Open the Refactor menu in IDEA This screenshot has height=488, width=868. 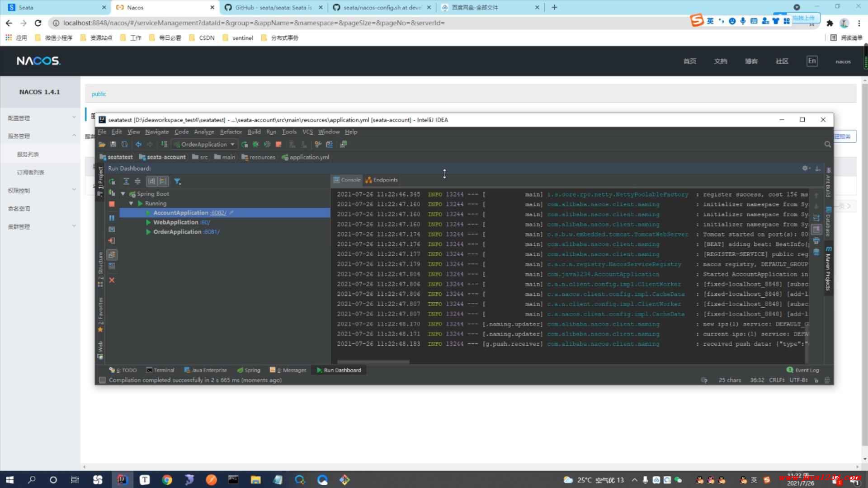point(231,132)
